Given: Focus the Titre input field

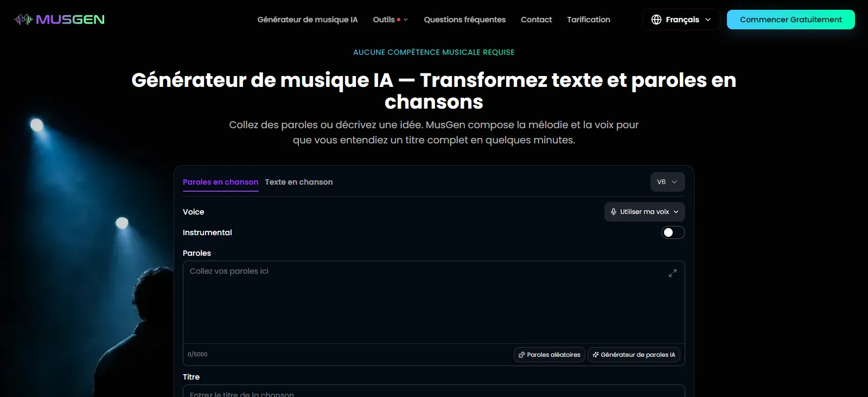Looking at the screenshot, I should 434,391.
